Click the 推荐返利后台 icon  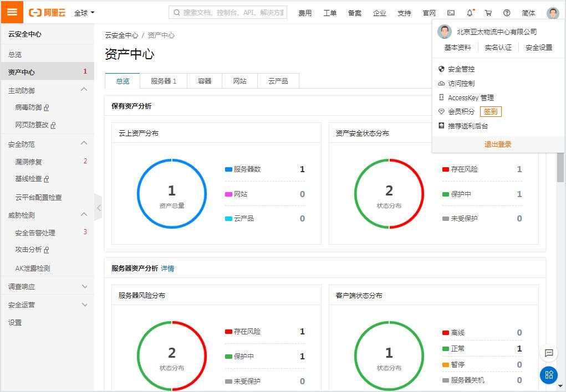[441, 126]
